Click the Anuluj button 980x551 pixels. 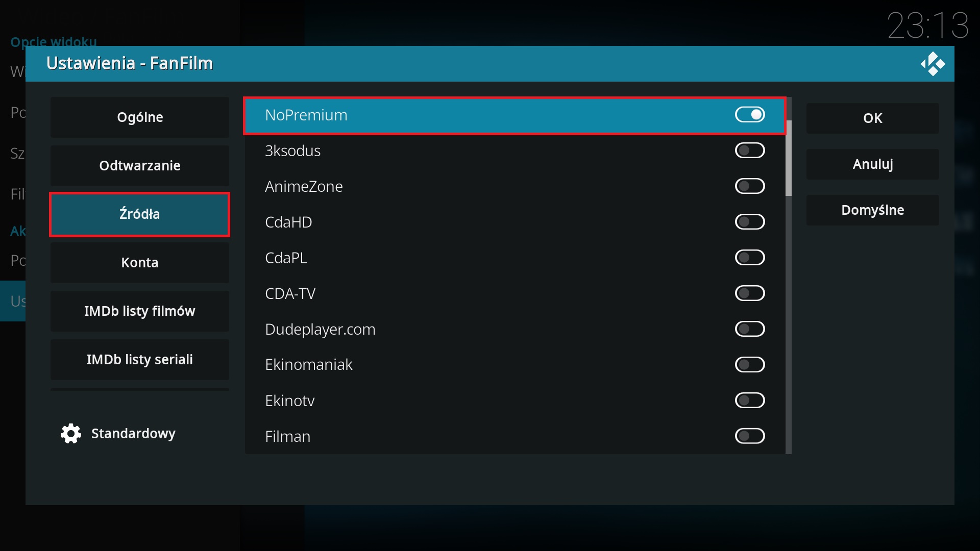coord(873,164)
